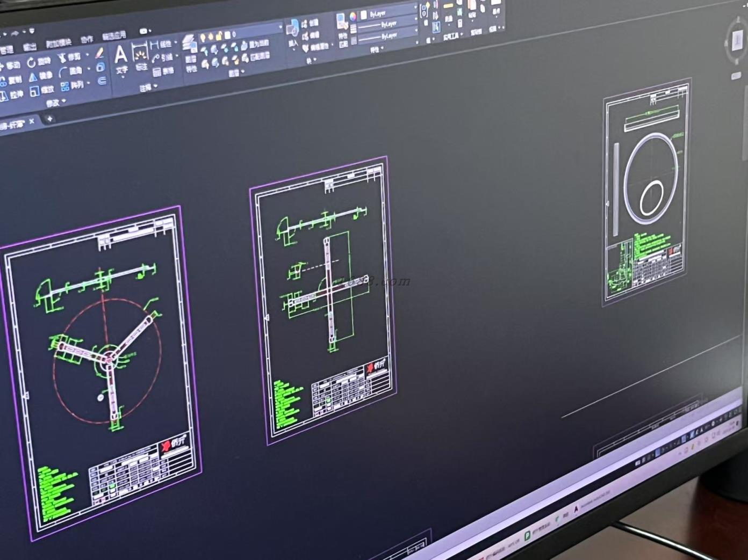Click the Erase pencil-eraser icon
The image size is (748, 560).
tap(99, 53)
